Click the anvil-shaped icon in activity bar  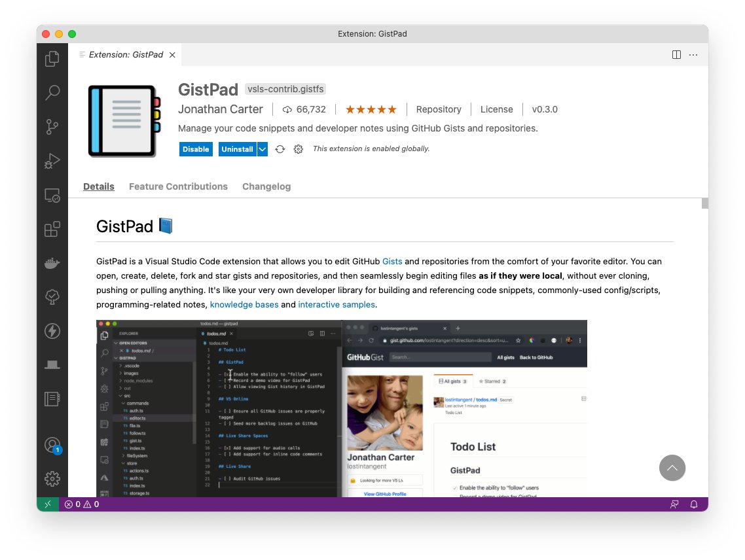click(x=52, y=365)
